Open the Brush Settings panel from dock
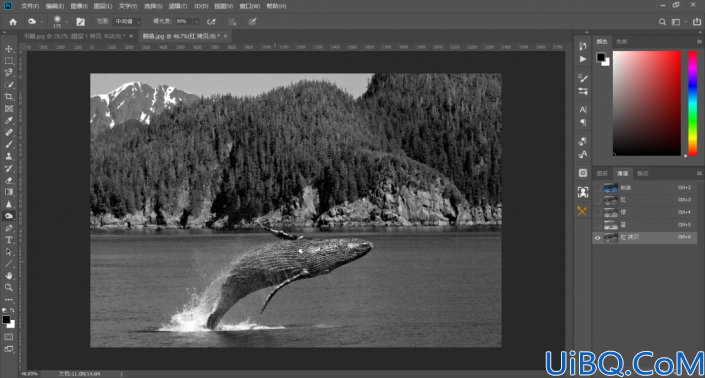 pos(583,78)
